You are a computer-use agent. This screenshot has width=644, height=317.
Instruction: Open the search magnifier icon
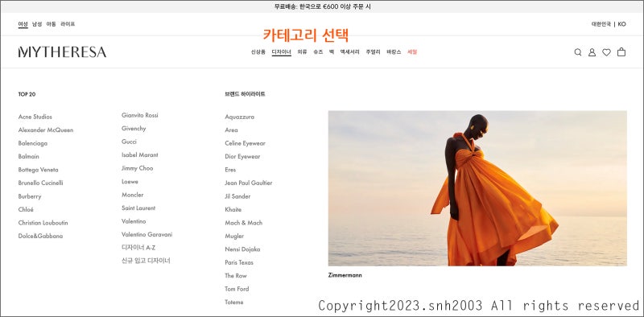point(578,52)
